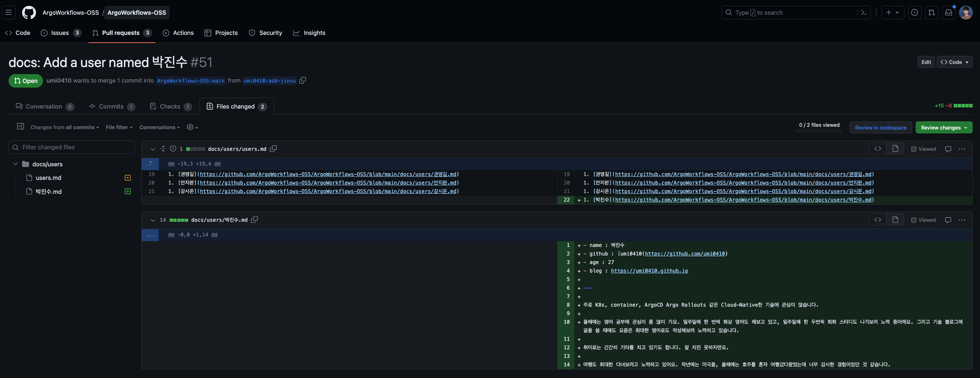Open the Pull requests shortcut icon in header

pyautogui.click(x=932, y=12)
